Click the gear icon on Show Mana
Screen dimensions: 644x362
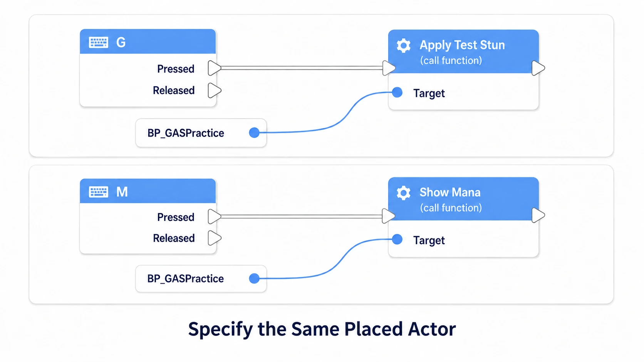pos(404,193)
